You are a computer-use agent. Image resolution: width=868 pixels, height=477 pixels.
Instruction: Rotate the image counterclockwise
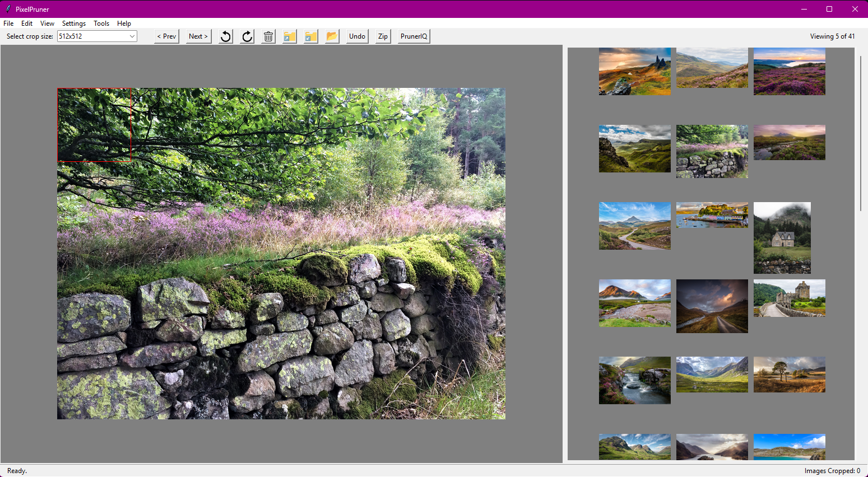tap(225, 36)
